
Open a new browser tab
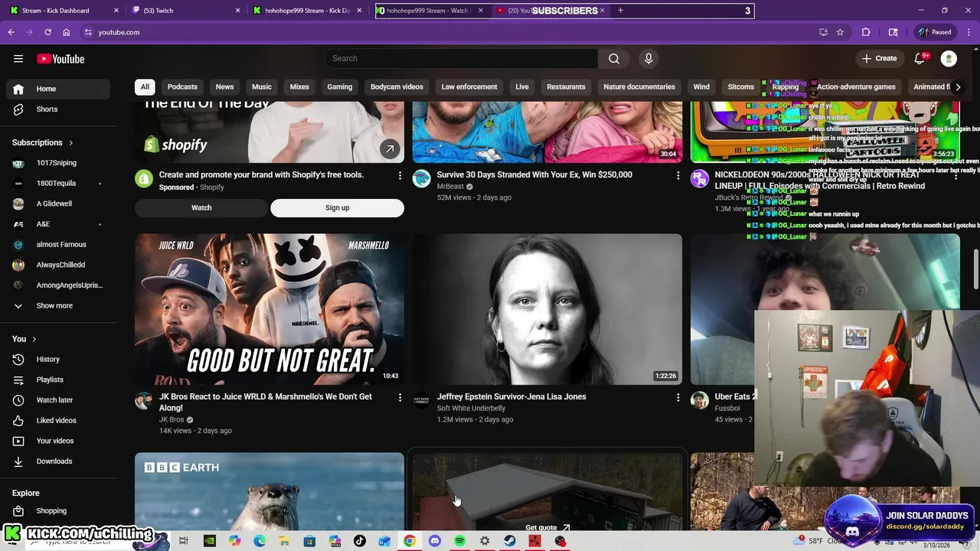(x=620, y=11)
